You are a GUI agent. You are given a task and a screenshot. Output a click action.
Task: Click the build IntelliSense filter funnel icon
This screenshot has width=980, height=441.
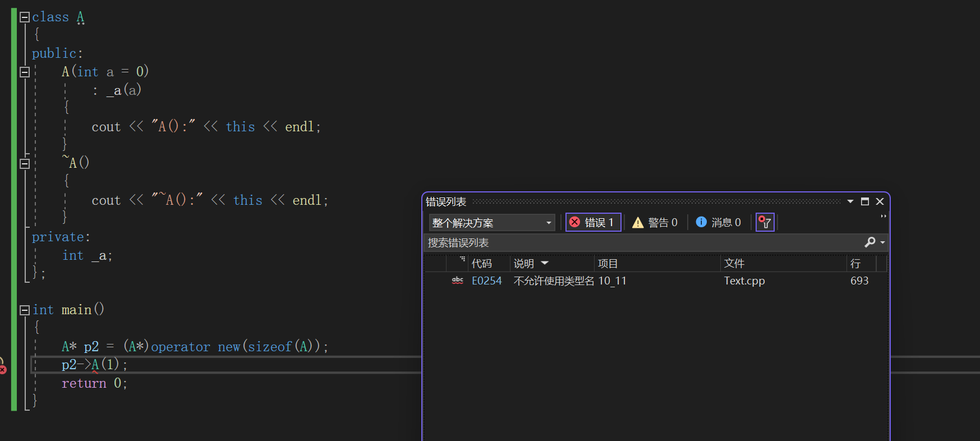tap(765, 223)
